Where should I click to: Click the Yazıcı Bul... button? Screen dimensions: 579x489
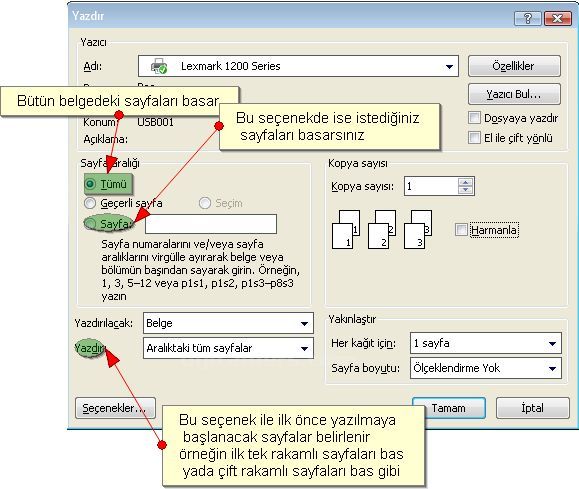point(514,94)
